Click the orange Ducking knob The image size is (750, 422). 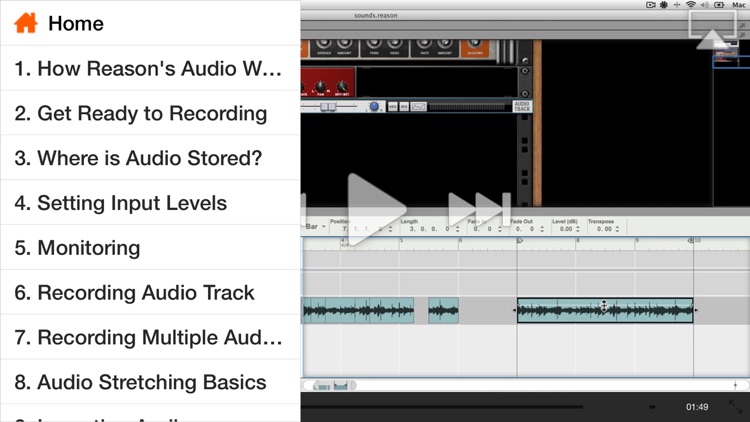[474, 46]
